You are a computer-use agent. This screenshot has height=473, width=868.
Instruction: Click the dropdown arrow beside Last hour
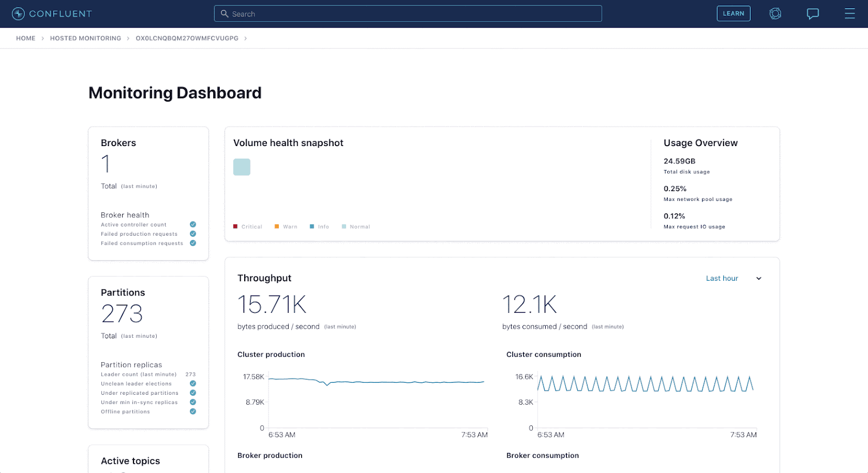click(x=759, y=279)
